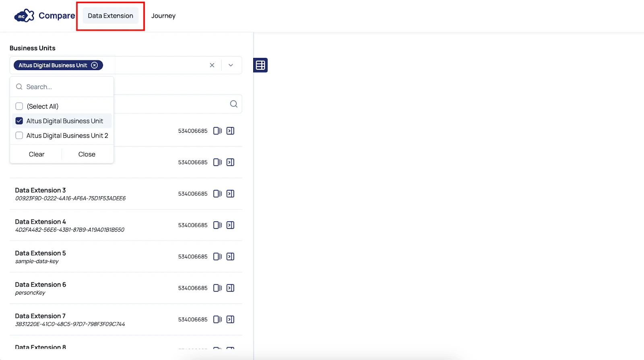This screenshot has height=360, width=644.
Task: Click key 3B31220E-41C0-48C5-97D7-798F3F09C744
Action: point(70,324)
